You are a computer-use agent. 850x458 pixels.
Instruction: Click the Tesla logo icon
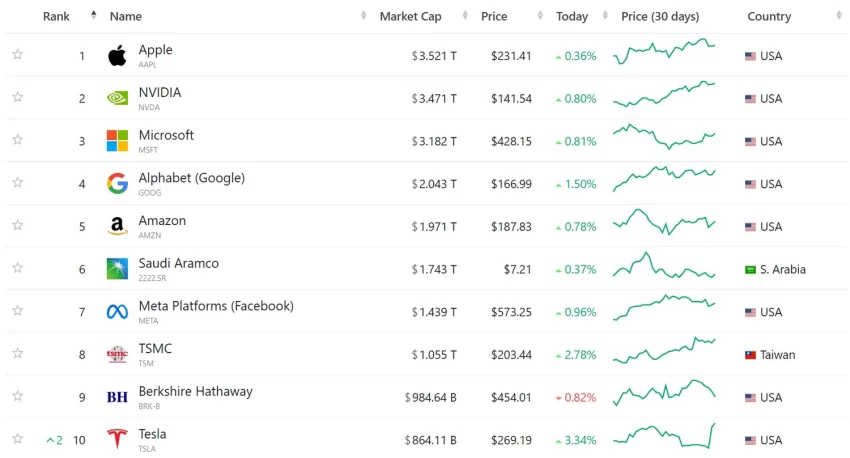[117, 440]
